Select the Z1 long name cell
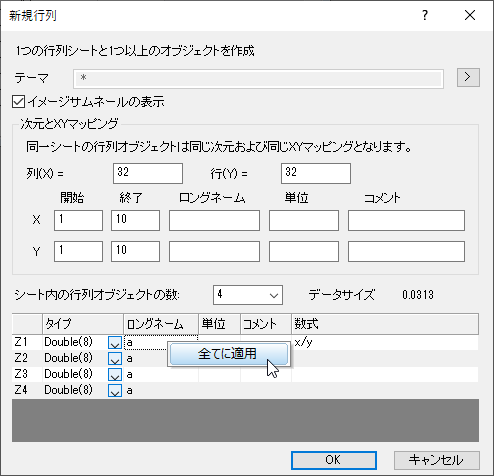The height and width of the screenshot is (476, 494). click(x=145, y=342)
